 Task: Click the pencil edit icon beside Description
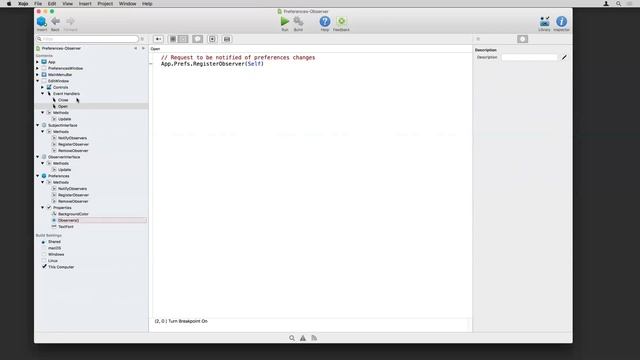click(564, 58)
